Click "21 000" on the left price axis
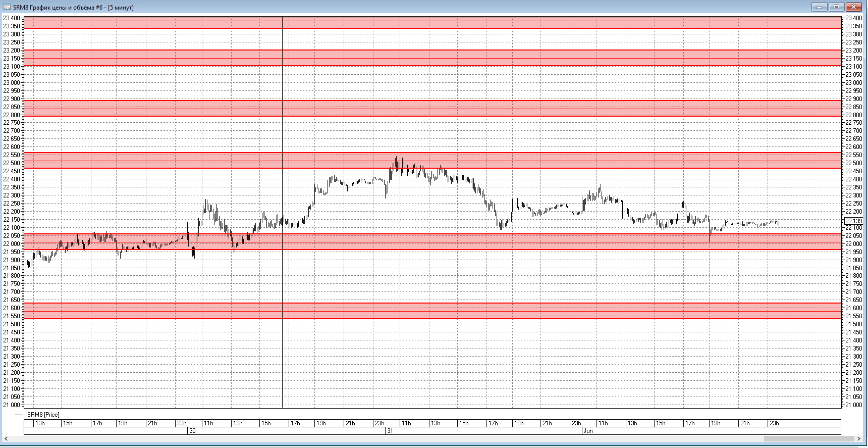Viewport: 868px width, 448px height. pos(12,405)
